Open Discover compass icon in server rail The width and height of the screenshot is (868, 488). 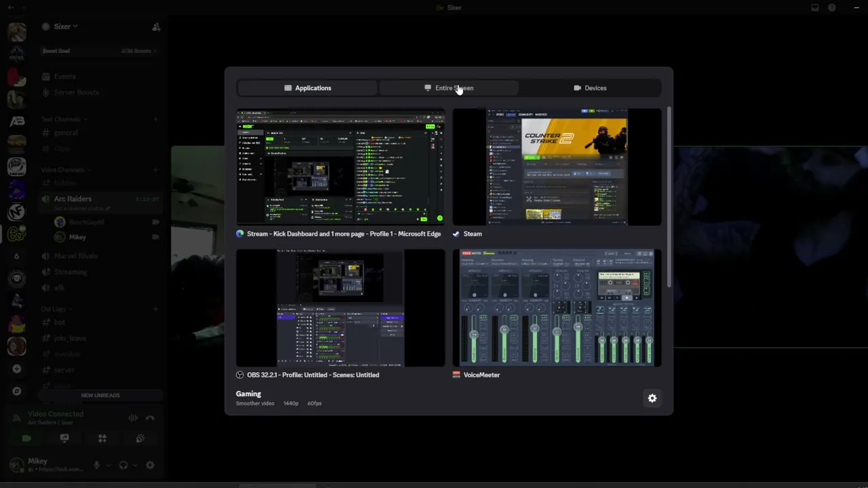click(x=17, y=391)
